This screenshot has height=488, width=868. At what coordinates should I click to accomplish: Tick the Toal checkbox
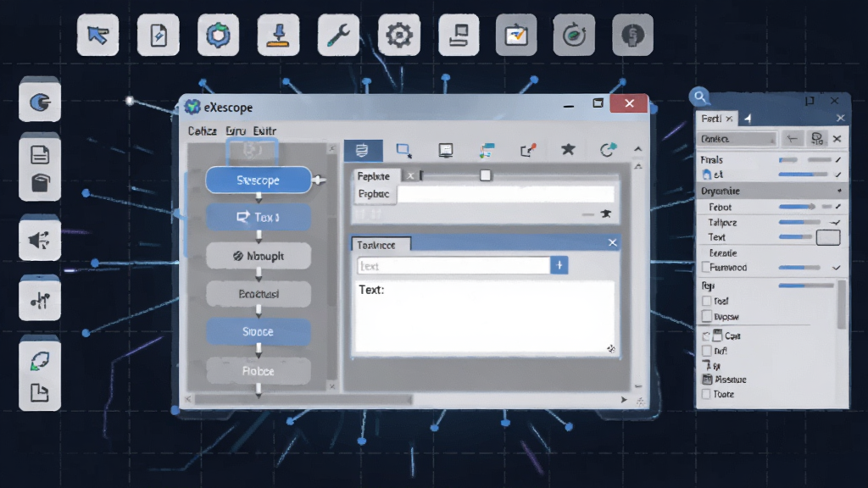707,301
